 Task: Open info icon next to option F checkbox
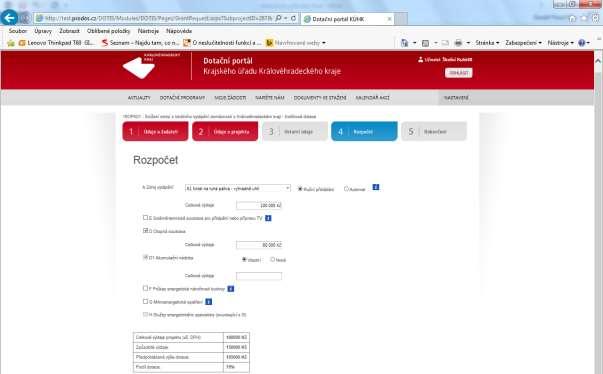(230, 289)
